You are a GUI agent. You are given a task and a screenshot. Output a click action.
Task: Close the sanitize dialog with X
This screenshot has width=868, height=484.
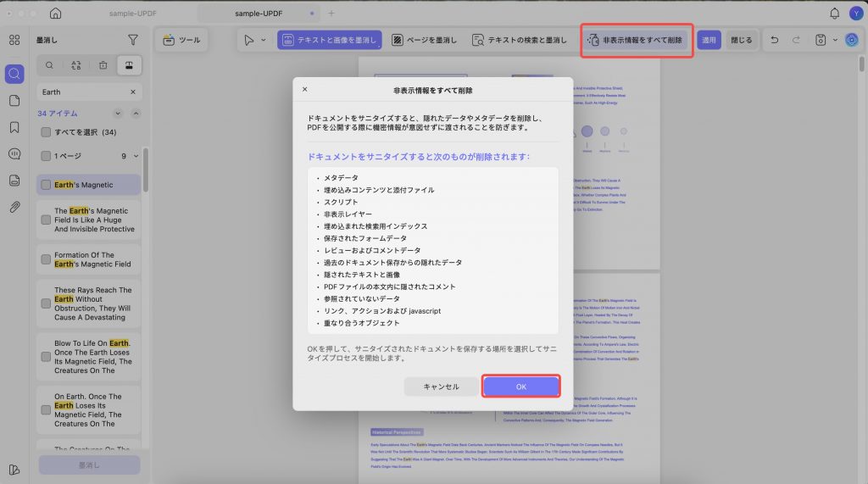(x=304, y=89)
